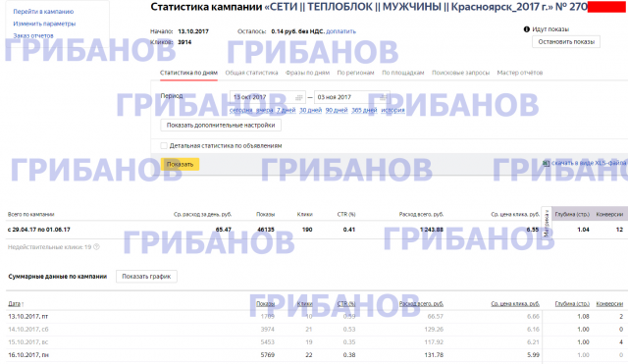Select the row date '14.10.2017, сб'
628x364 pixels.
28,329
